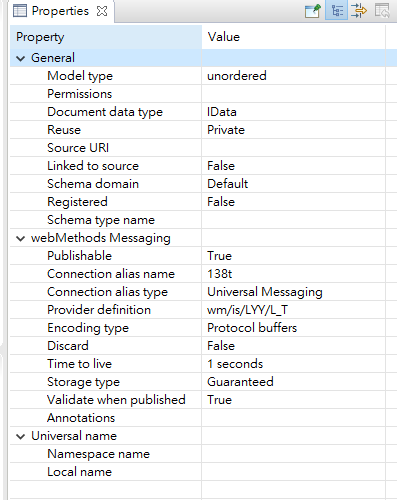397x500 pixels.
Task: Click False value of Discard
Action: coord(221,346)
